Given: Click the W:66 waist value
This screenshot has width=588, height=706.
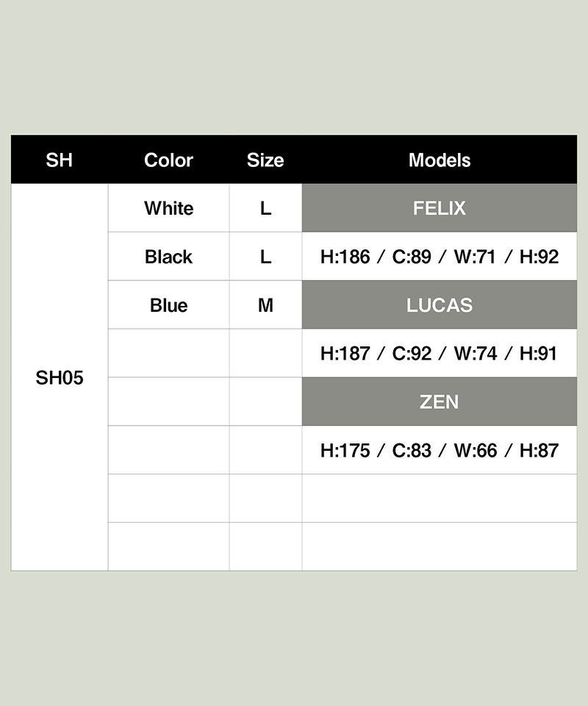Looking at the screenshot, I should [476, 451].
